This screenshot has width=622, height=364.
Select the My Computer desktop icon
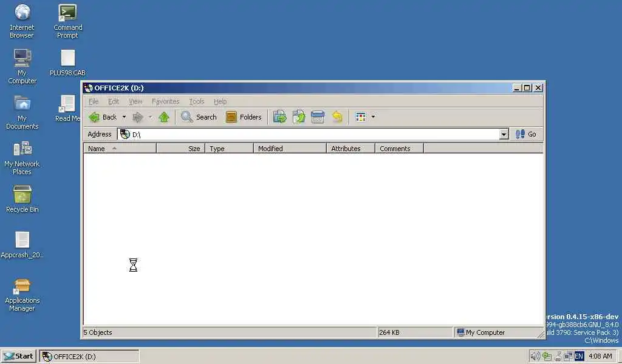pyautogui.click(x=22, y=67)
